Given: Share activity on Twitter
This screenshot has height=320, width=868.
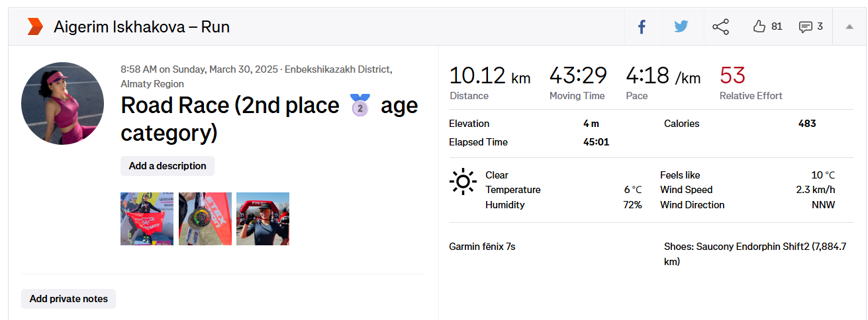Looking at the screenshot, I should point(681,27).
